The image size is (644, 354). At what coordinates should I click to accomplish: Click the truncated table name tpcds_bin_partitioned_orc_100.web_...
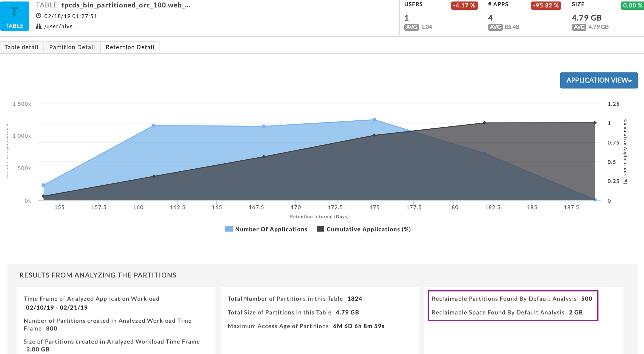(126, 5)
